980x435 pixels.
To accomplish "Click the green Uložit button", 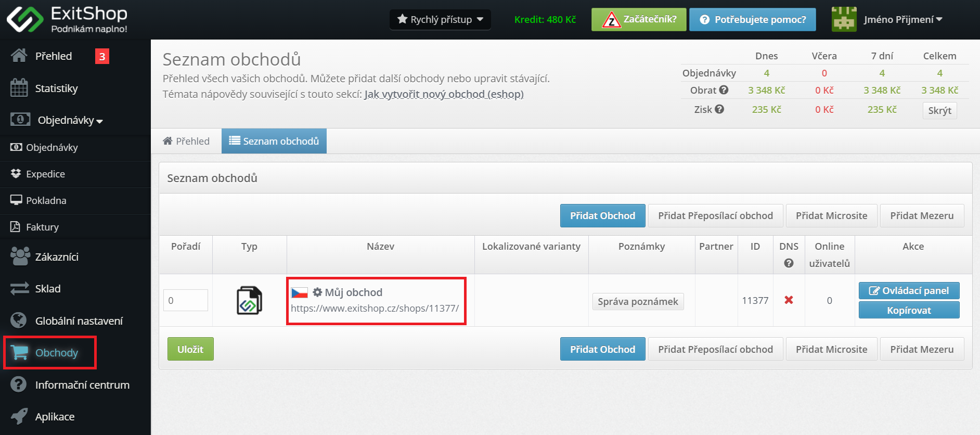I will (190, 349).
